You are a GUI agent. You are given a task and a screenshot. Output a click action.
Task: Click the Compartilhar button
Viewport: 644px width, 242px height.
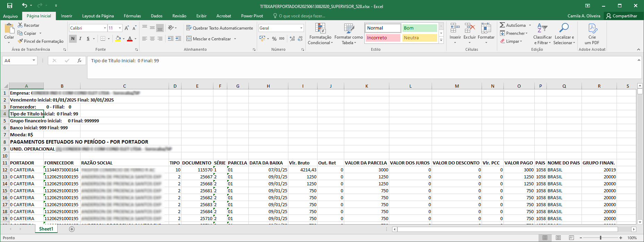[621, 16]
